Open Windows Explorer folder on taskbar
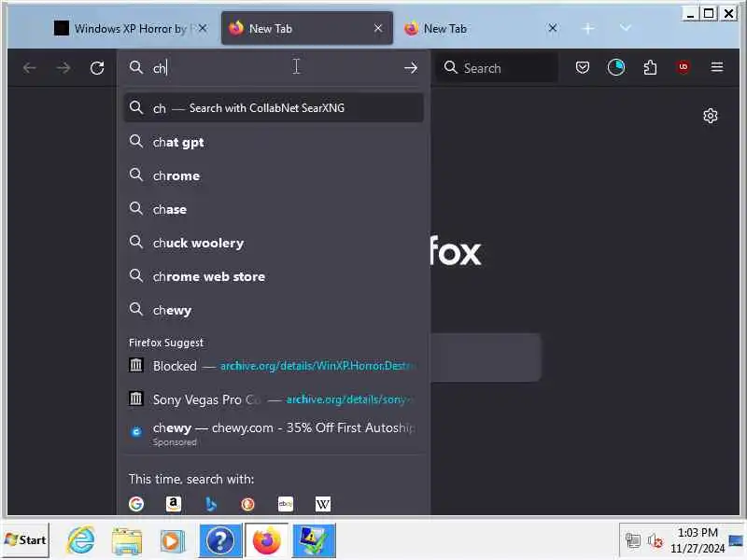This screenshot has width=747, height=560. 127,541
